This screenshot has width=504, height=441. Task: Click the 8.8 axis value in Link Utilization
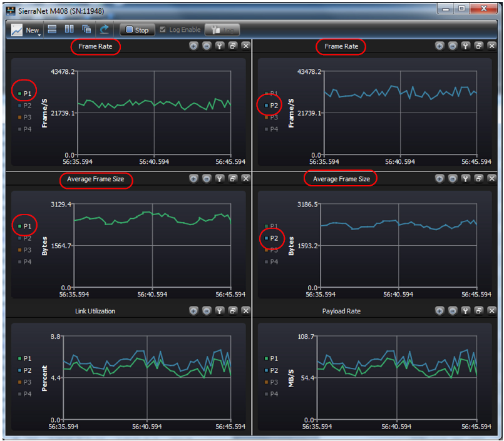(55, 337)
